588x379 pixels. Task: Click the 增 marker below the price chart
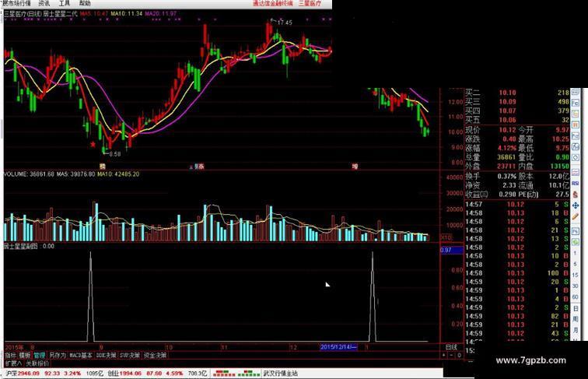point(355,167)
